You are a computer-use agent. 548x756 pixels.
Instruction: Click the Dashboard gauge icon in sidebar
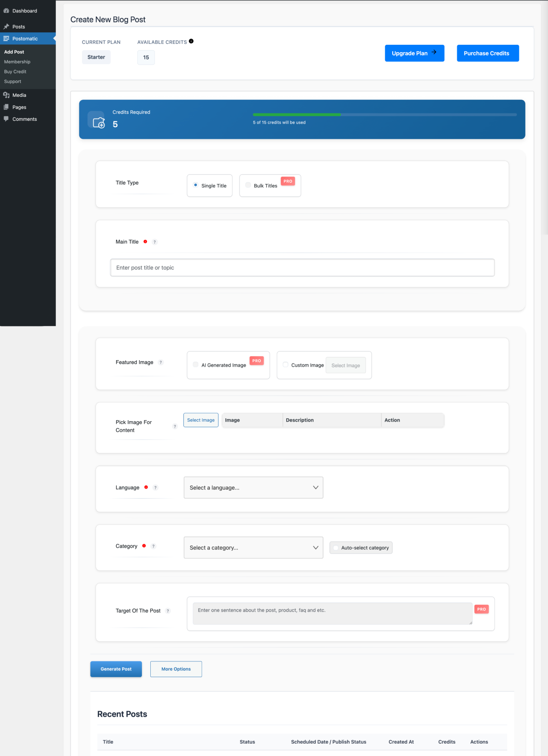pos(6,11)
